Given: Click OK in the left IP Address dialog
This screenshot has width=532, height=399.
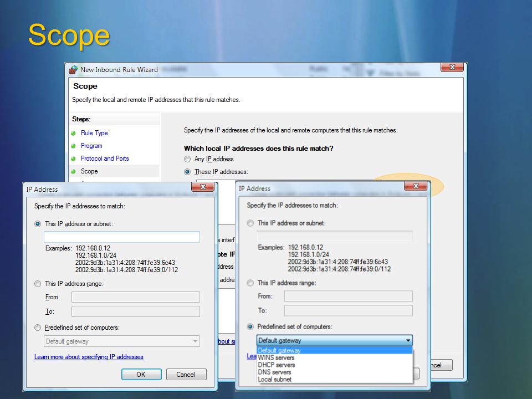Looking at the screenshot, I should coord(141,374).
